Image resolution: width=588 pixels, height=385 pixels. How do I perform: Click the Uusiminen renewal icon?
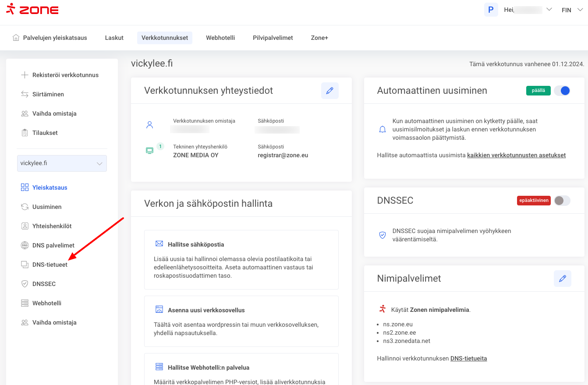click(x=25, y=207)
